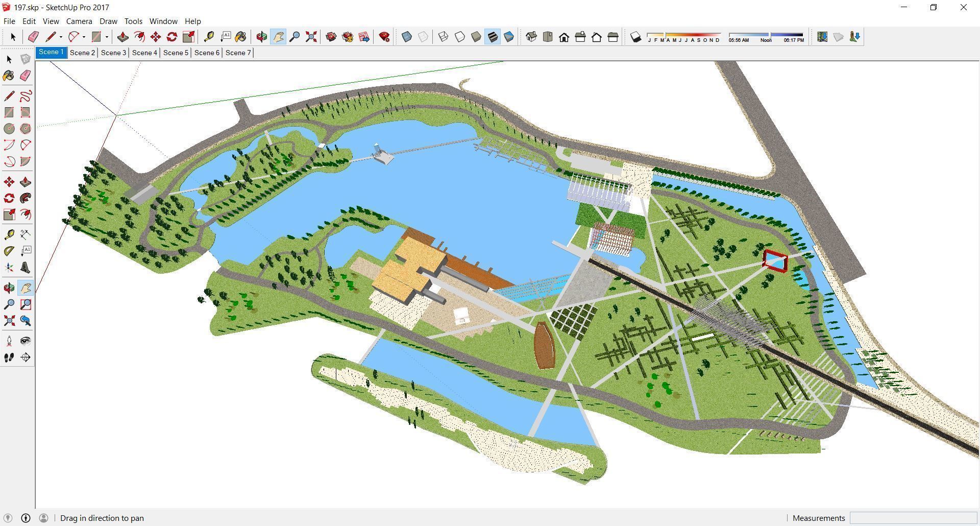Select the Circle tool
Screen dimensions: 980x526
point(9,129)
